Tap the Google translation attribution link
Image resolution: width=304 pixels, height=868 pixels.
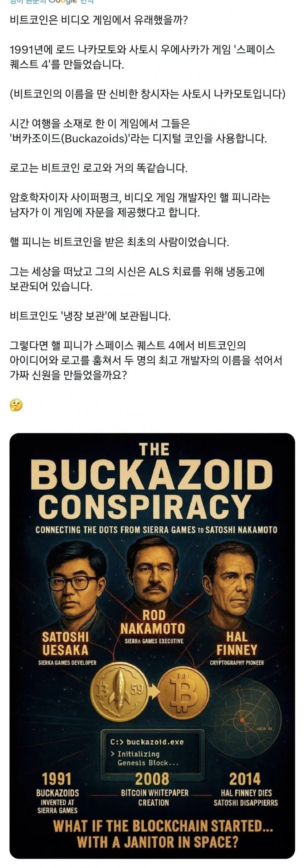[52, 1]
